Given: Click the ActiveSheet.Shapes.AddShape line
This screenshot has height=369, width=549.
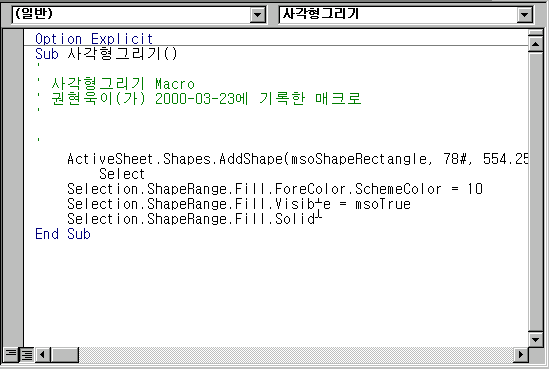Looking at the screenshot, I should (298, 159).
